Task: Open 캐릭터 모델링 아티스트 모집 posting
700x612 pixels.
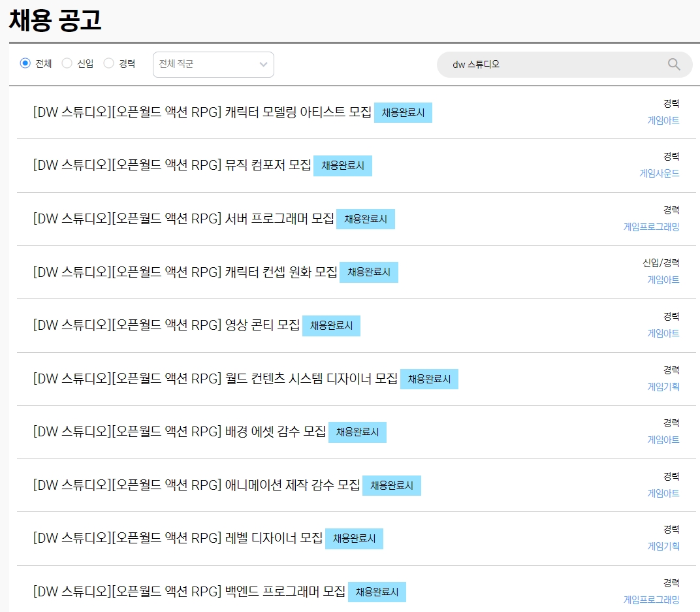Action: [202, 112]
